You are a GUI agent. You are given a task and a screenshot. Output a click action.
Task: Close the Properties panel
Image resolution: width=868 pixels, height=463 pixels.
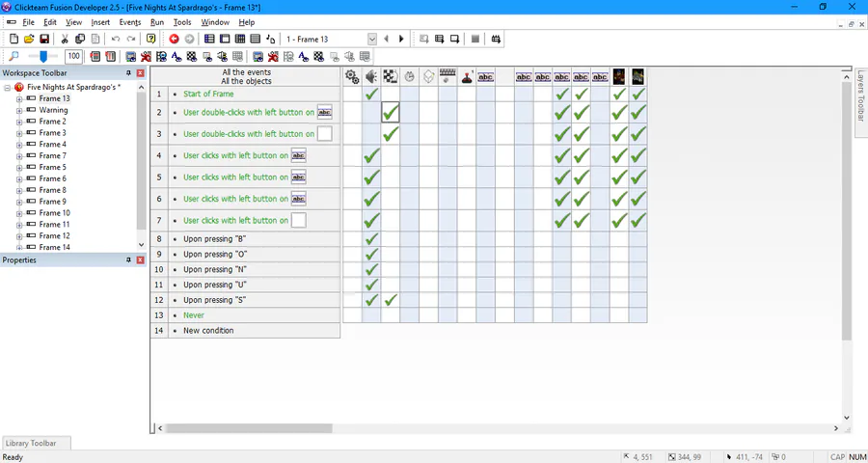(x=140, y=260)
